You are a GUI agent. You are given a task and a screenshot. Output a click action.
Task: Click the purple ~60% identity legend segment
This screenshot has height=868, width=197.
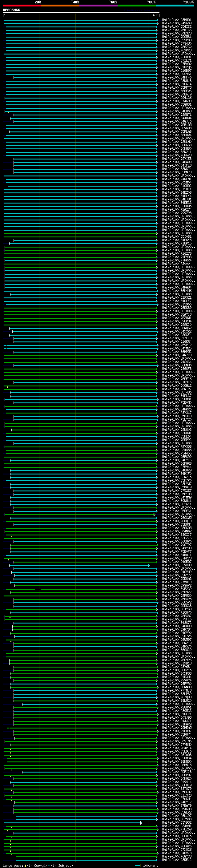[x=98, y=6]
